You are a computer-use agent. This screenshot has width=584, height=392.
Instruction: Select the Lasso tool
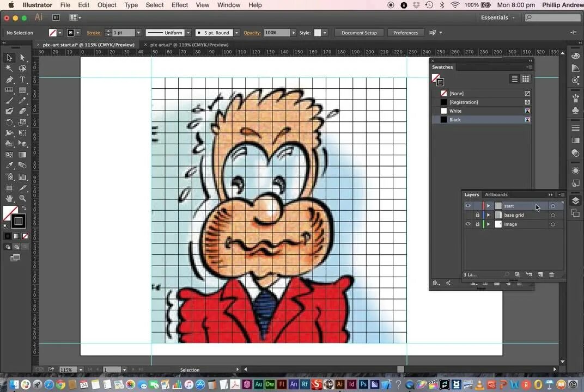point(23,69)
